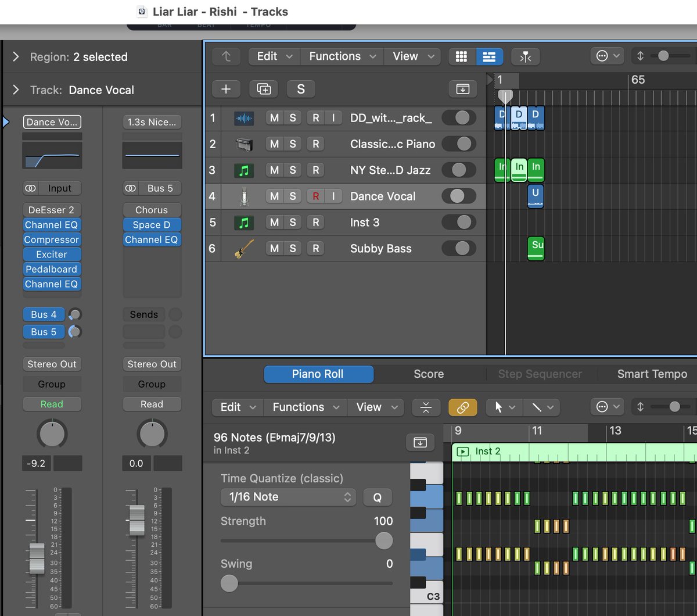
Task: Click the Compressor plugin slot
Action: click(52, 239)
